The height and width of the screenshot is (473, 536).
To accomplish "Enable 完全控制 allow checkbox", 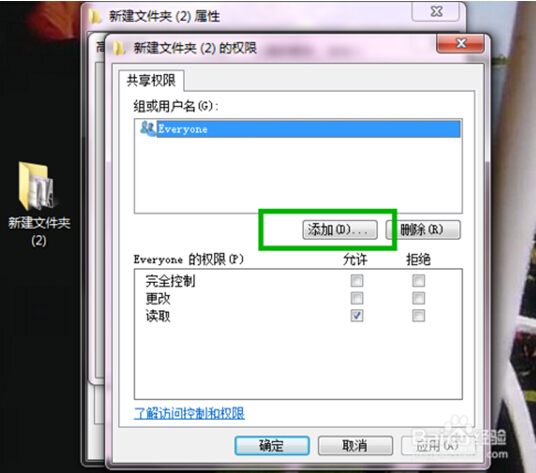I will click(357, 281).
